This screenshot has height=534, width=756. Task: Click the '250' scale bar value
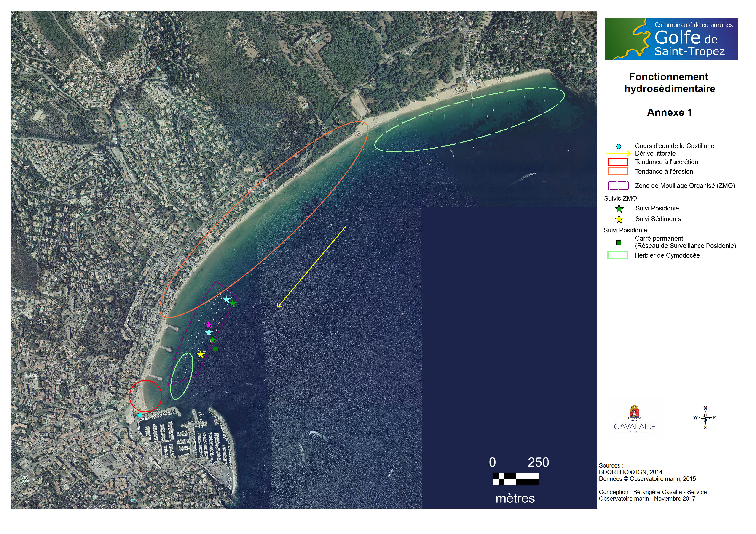(x=538, y=463)
